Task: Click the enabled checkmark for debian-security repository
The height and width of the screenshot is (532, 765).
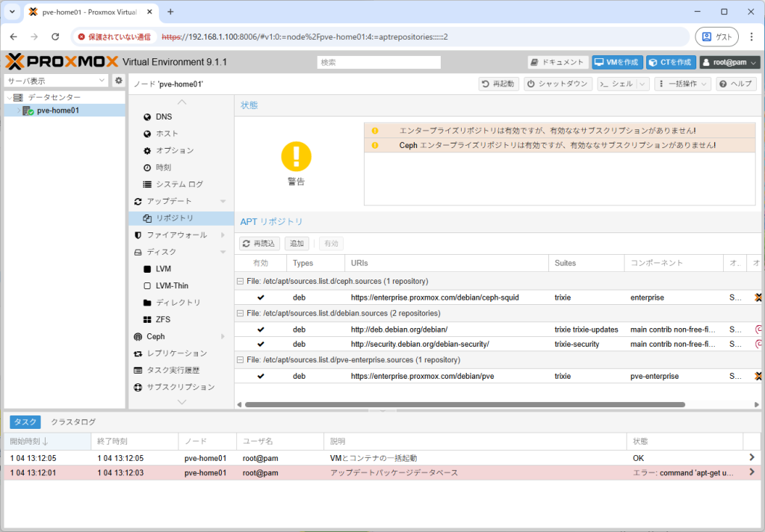Action: click(x=261, y=344)
